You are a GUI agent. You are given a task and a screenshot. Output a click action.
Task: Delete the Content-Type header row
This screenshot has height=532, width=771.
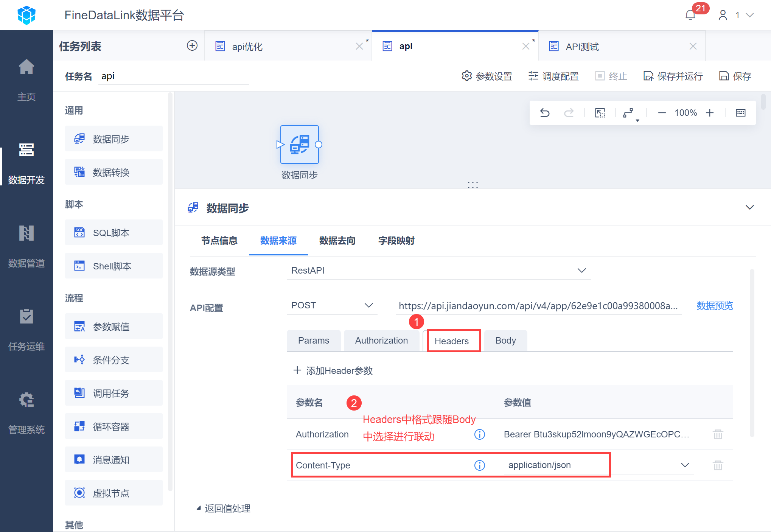click(718, 465)
